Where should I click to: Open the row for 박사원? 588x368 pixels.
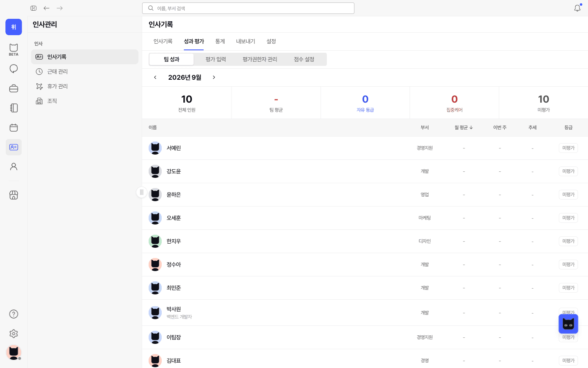coord(365,313)
